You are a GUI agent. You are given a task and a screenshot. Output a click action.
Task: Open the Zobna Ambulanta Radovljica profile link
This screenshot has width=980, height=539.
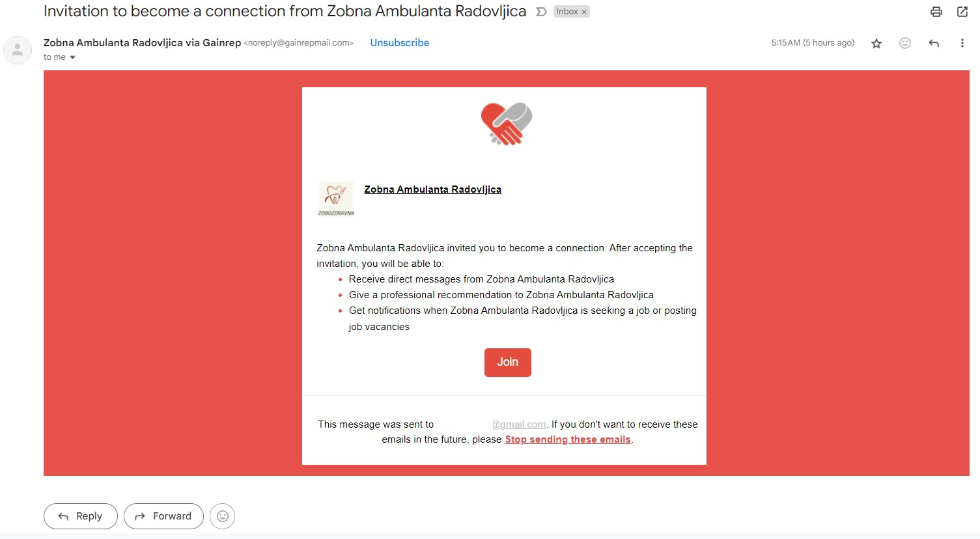[x=432, y=189]
